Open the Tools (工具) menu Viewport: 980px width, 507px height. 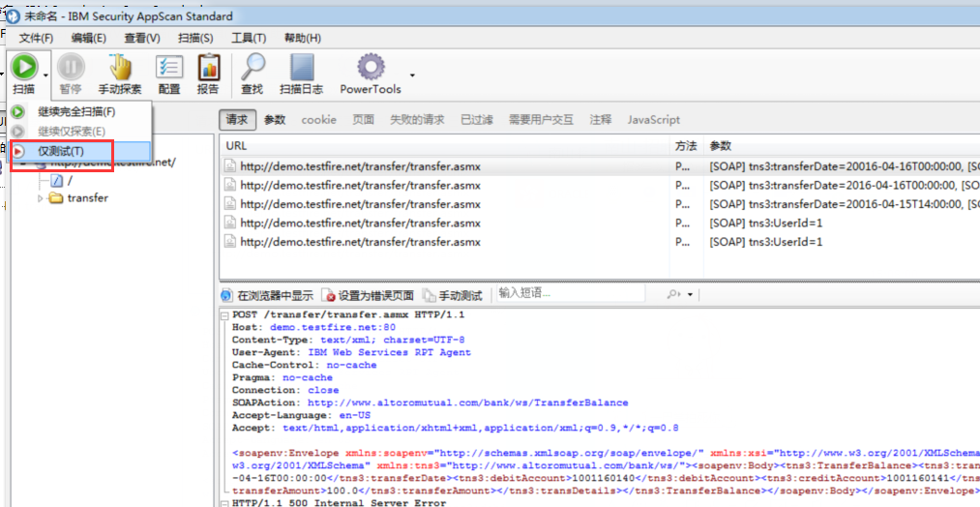[248, 38]
